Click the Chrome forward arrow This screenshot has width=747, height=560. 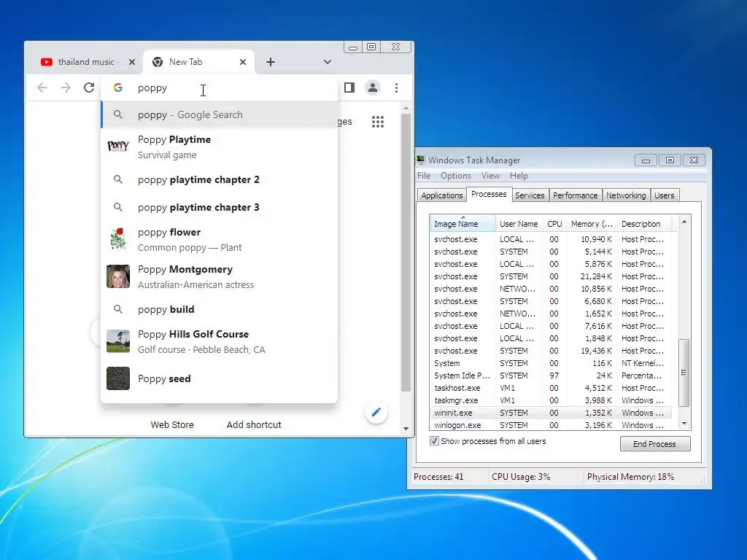66,87
